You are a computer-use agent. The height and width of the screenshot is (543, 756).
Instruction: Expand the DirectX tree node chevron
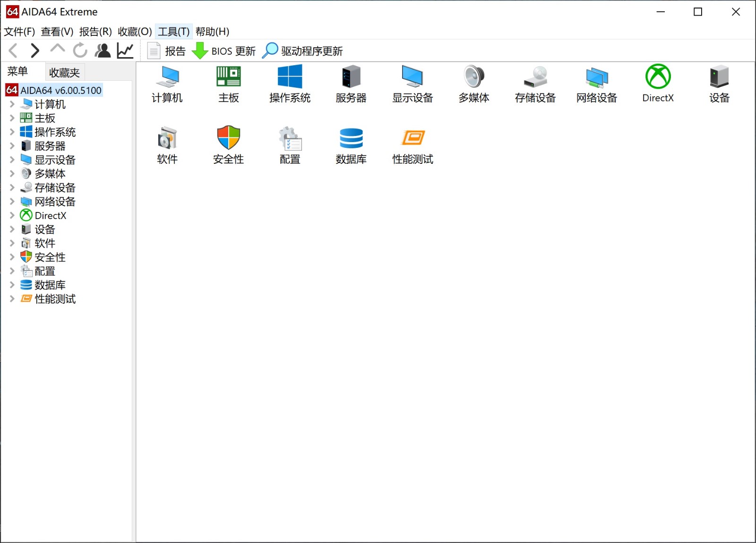pos(12,215)
